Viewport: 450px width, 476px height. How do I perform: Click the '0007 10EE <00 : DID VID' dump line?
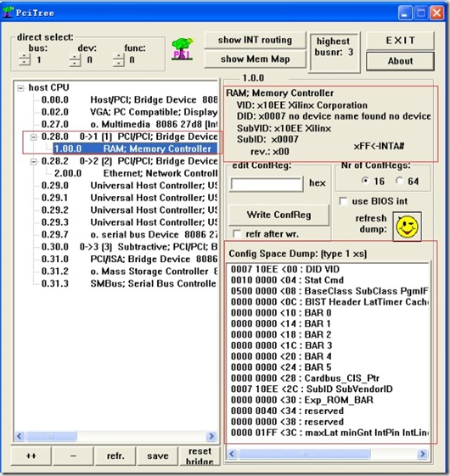285,269
